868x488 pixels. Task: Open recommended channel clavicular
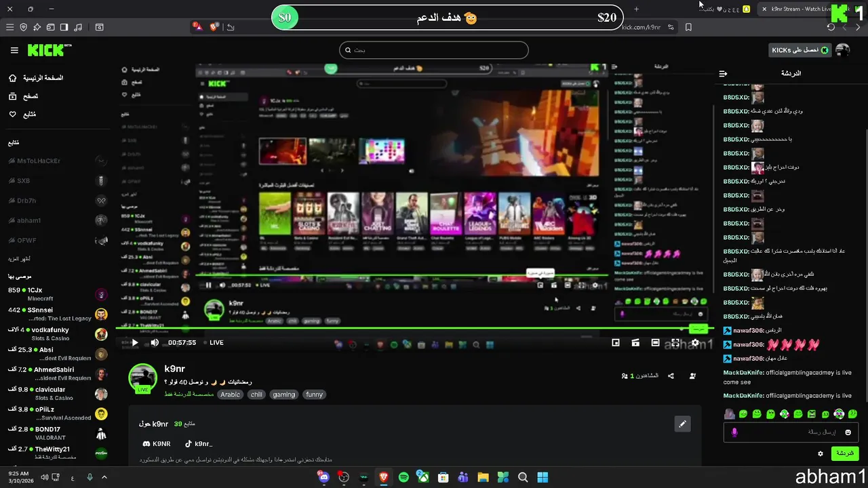[57, 393]
